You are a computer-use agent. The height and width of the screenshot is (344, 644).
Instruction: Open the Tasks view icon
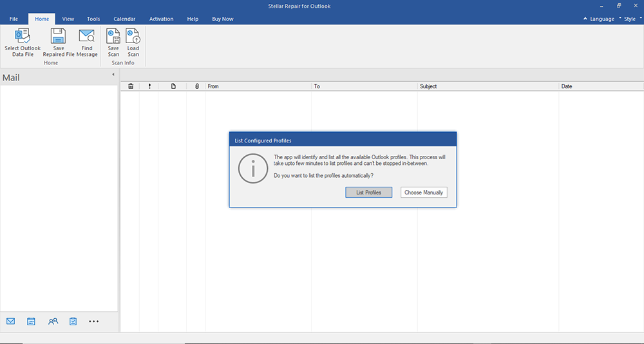(x=73, y=321)
